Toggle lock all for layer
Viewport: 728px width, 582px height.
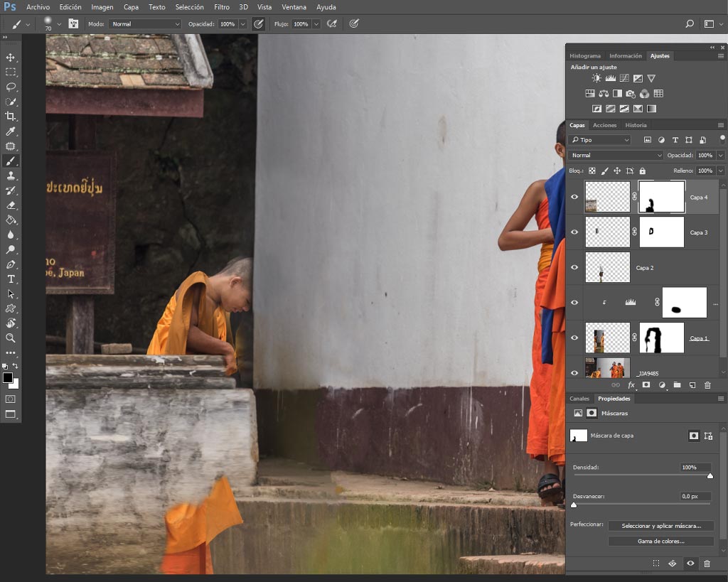pos(643,171)
